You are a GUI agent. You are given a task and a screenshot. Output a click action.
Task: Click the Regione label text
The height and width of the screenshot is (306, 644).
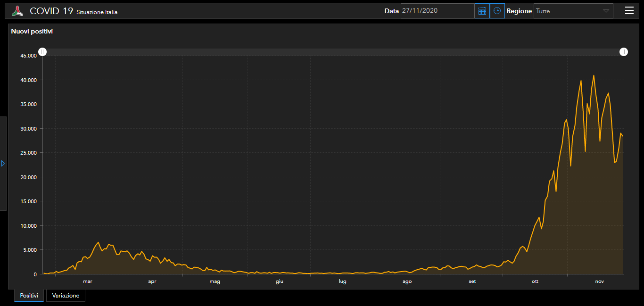point(519,11)
